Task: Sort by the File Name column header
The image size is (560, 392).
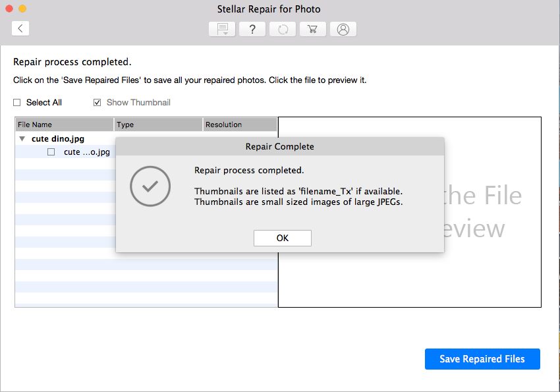Action: tap(65, 125)
